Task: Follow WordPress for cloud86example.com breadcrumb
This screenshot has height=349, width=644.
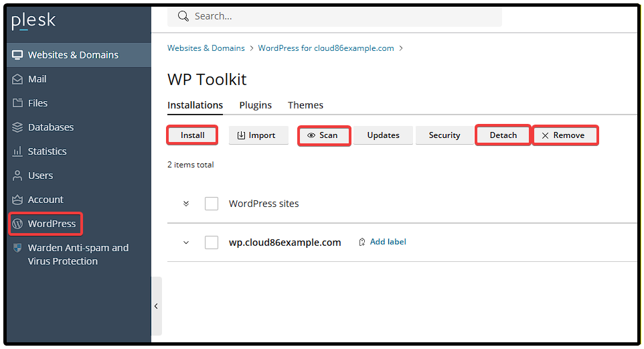Action: [x=326, y=48]
